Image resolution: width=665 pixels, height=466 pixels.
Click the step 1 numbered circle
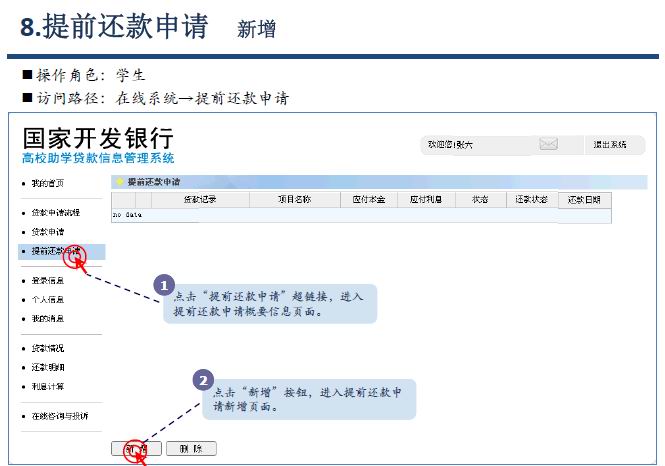pos(165,286)
